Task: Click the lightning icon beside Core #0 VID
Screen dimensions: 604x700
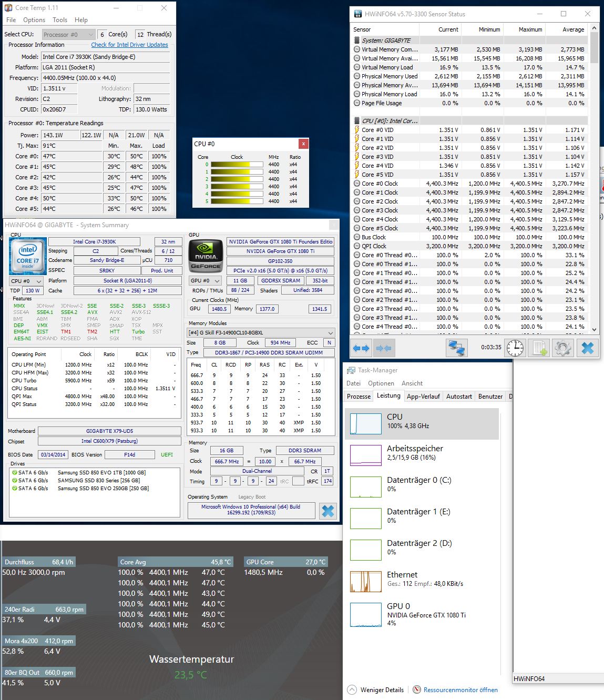Action: coord(357,130)
